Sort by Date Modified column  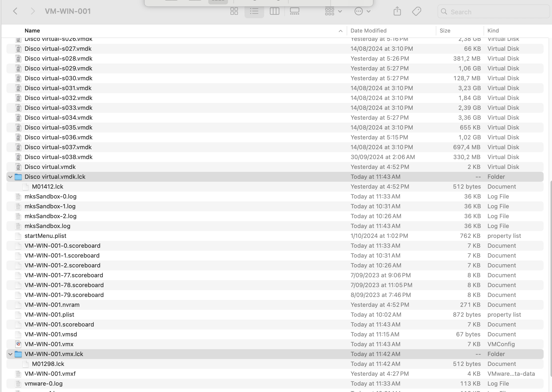pyautogui.click(x=368, y=31)
